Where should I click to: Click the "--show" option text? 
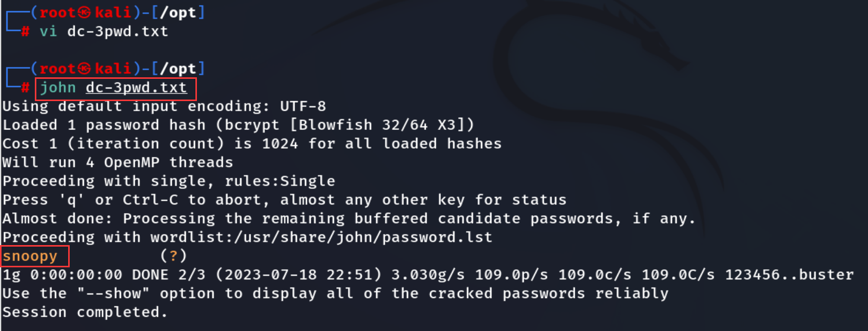113,293
